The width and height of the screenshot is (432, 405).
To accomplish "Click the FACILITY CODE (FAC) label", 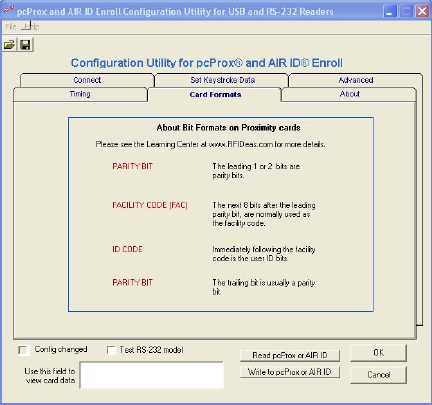I will click(x=150, y=205).
